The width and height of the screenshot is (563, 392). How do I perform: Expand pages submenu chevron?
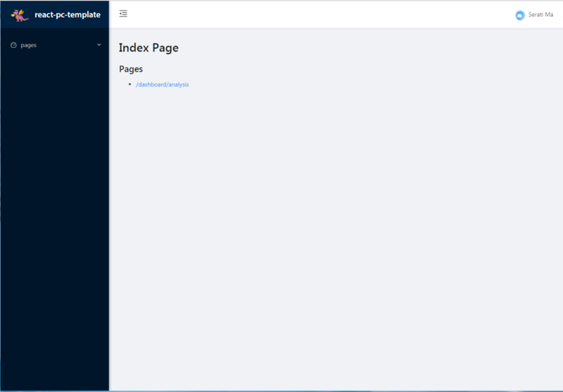pos(99,45)
